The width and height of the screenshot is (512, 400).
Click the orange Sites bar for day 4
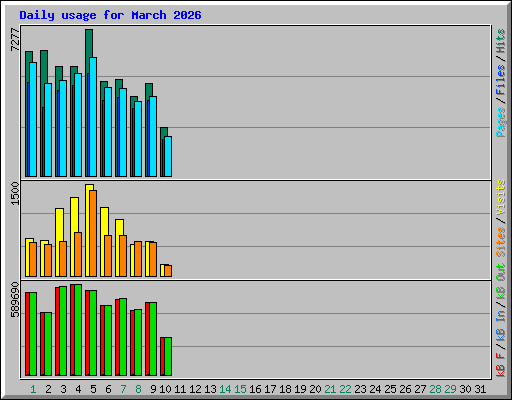pyautogui.click(x=78, y=254)
